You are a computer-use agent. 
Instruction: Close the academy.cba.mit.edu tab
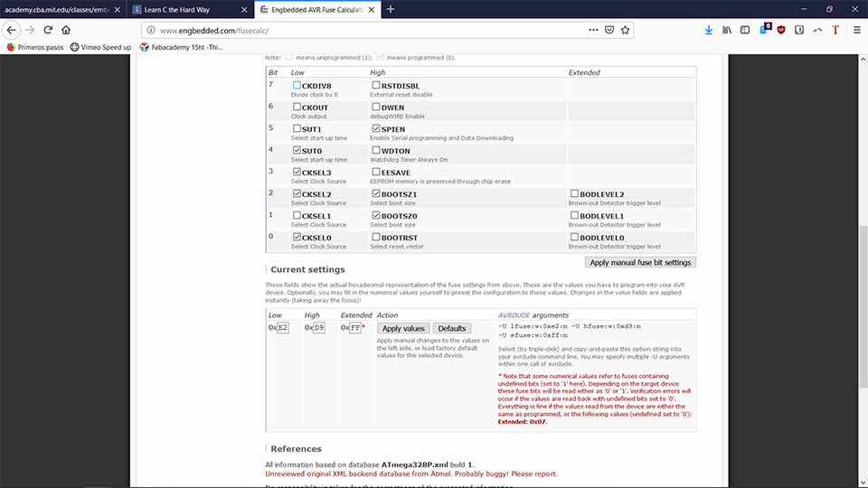click(118, 10)
